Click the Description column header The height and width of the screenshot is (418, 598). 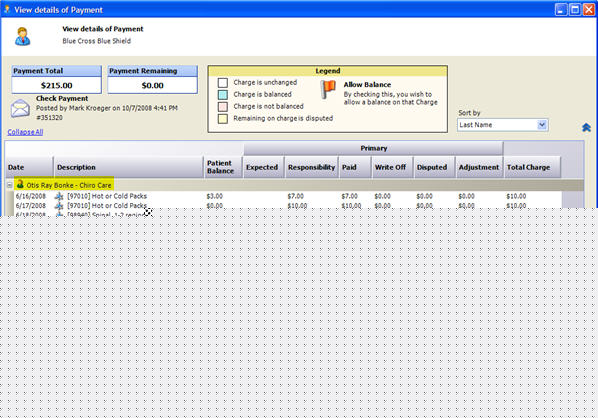point(129,167)
